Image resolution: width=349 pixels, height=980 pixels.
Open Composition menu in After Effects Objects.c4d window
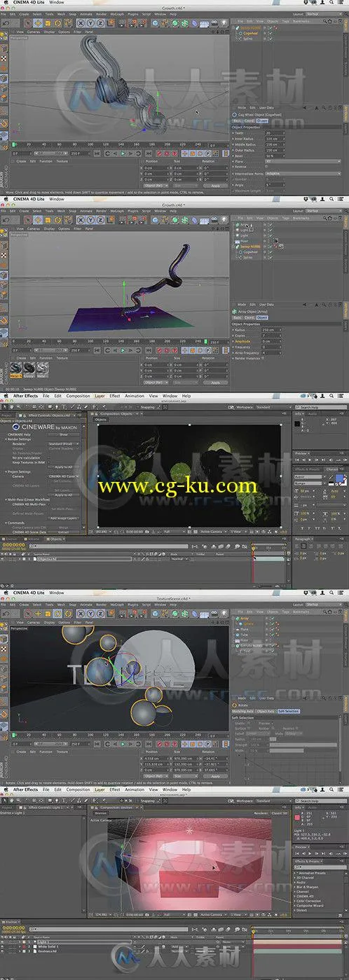pyautogui.click(x=78, y=396)
